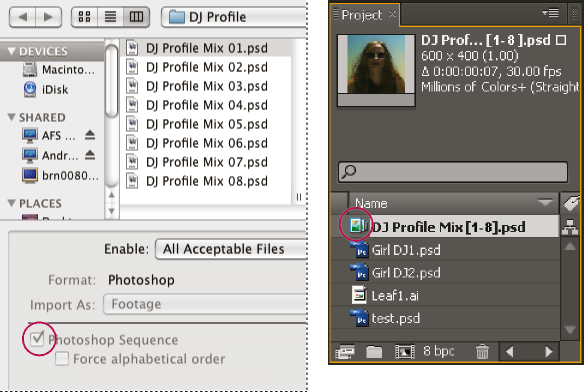Open the Enable All Acceptable Files dropdown
The height and width of the screenshot is (392, 584).
tap(231, 249)
